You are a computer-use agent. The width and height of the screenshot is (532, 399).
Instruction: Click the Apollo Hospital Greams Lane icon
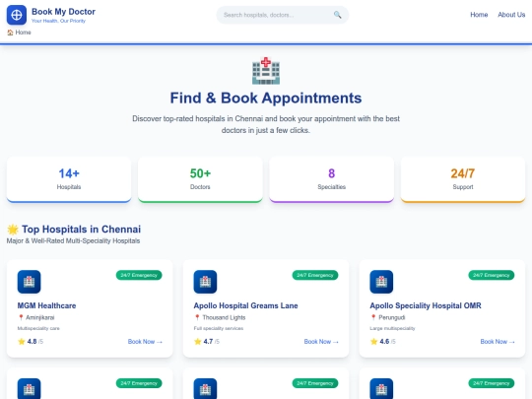pyautogui.click(x=205, y=282)
